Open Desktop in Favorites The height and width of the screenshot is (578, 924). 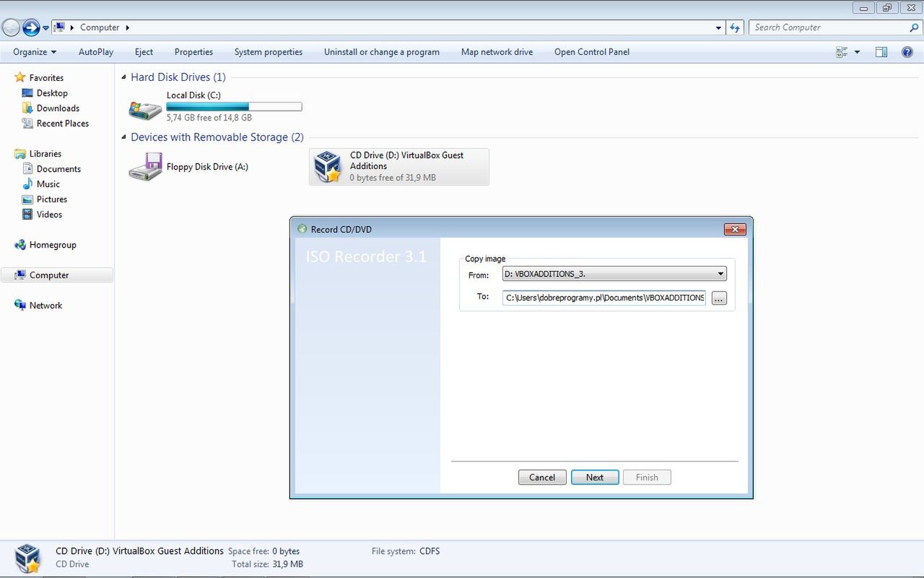(52, 93)
